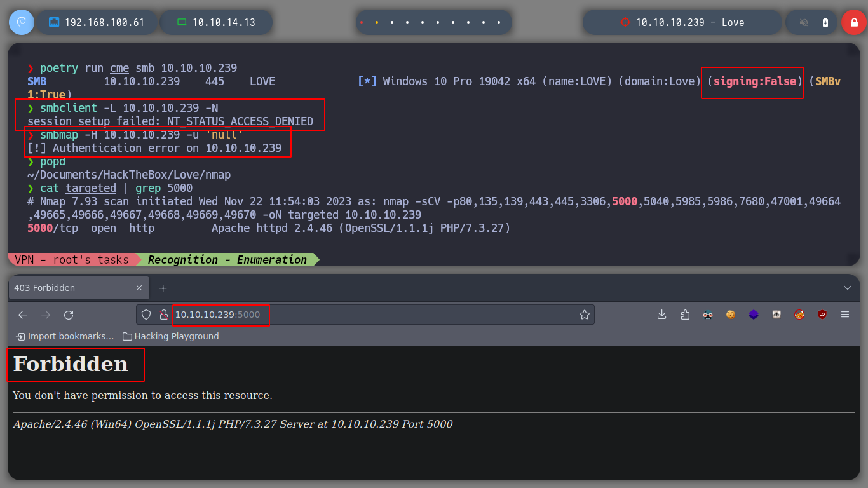
Task: Open the Firefox hamburger application menu
Action: click(x=845, y=315)
